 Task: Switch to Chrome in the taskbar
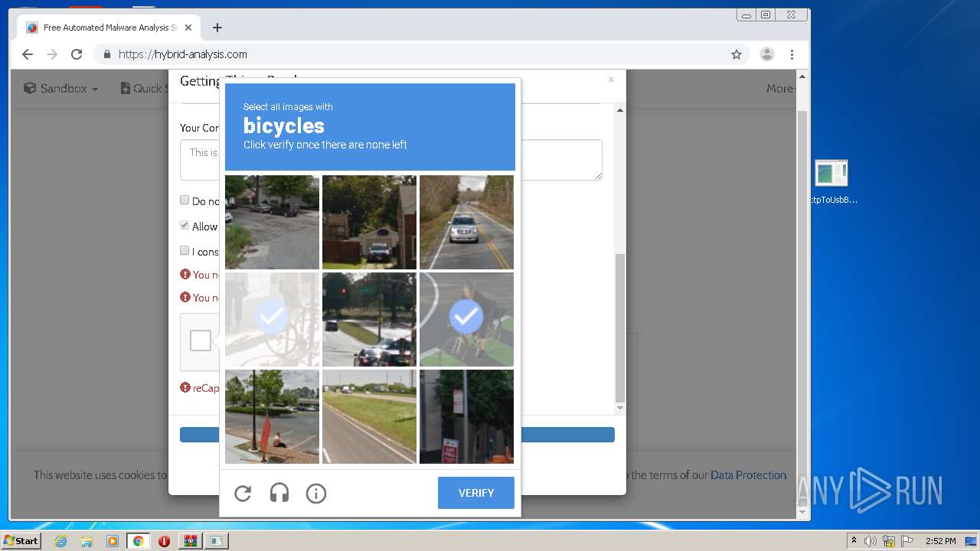tap(138, 541)
